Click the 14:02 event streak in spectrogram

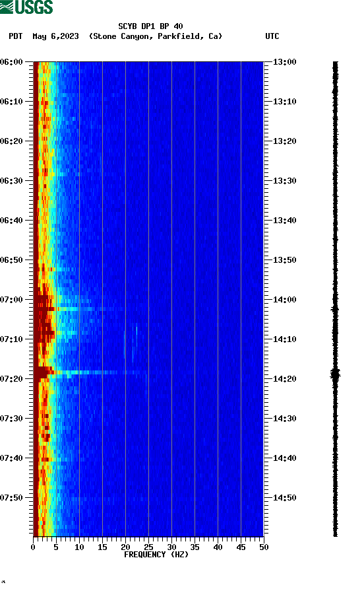[78, 309]
